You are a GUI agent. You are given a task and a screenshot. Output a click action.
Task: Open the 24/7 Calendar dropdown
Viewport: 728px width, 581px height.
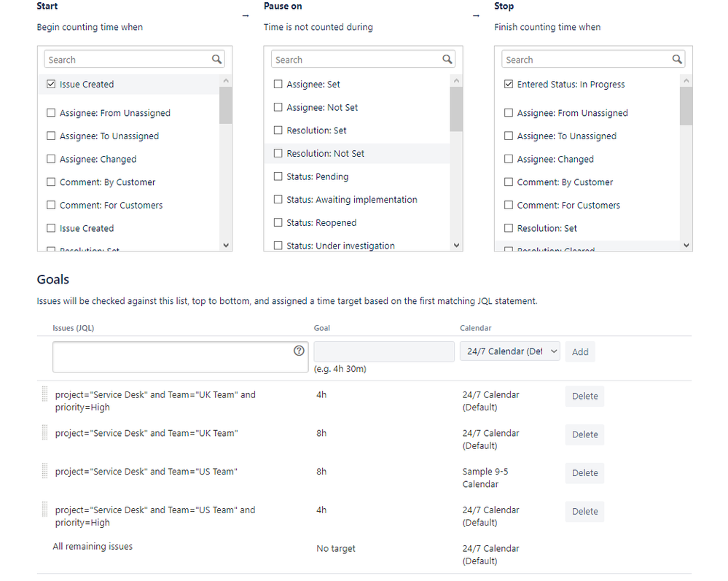point(510,351)
